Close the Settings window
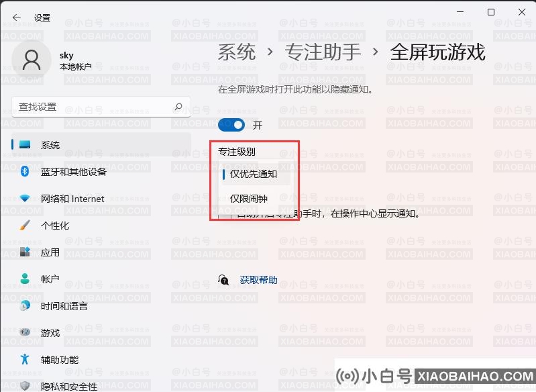 click(522, 12)
